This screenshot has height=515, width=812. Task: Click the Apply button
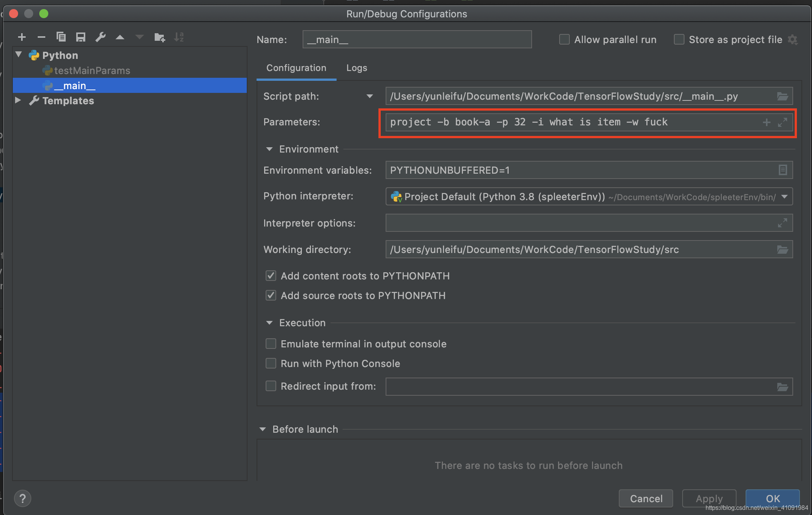pos(709,498)
